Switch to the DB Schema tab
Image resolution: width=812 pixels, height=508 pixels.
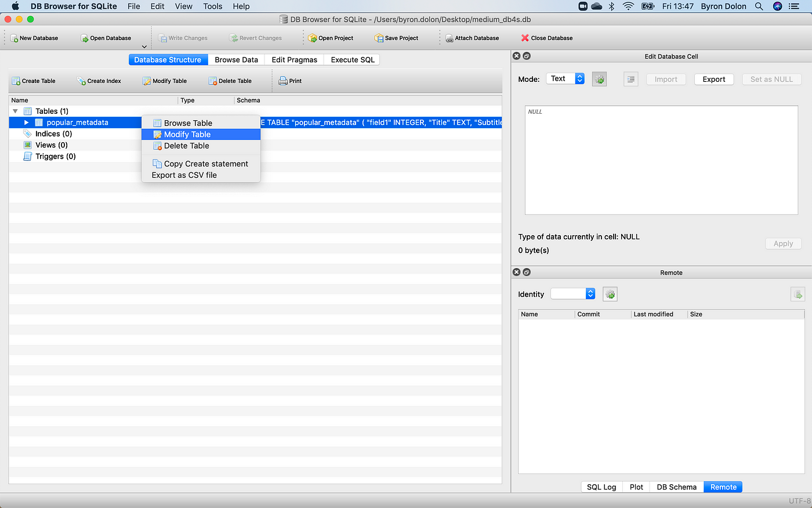677,487
